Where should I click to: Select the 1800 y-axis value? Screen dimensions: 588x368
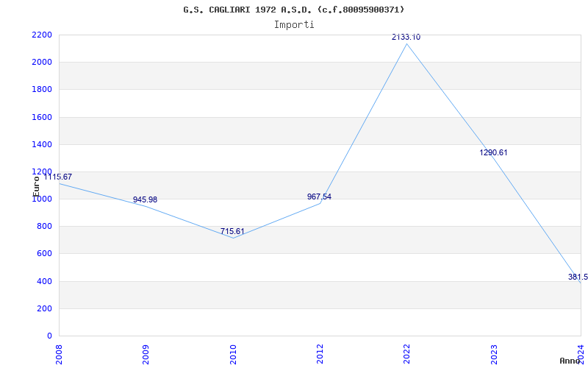tap(42, 90)
